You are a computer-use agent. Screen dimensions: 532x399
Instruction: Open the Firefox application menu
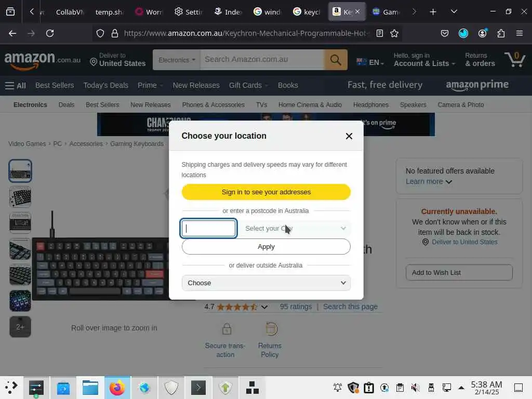[x=520, y=33]
